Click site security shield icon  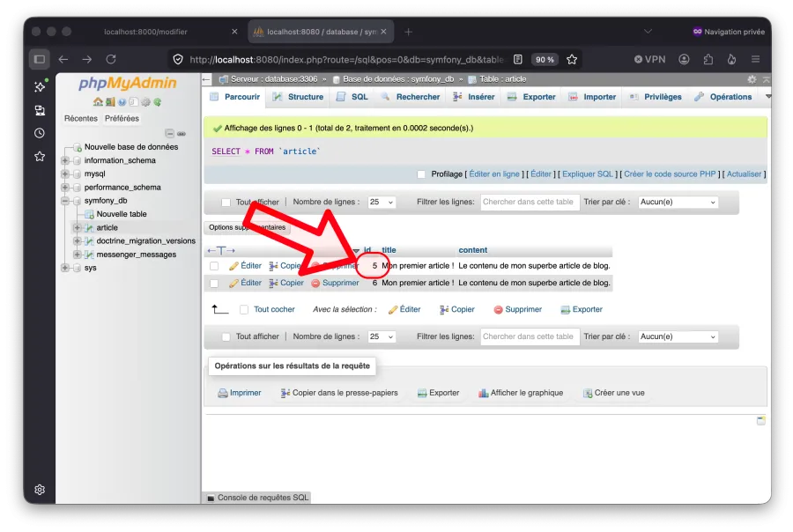click(x=178, y=59)
